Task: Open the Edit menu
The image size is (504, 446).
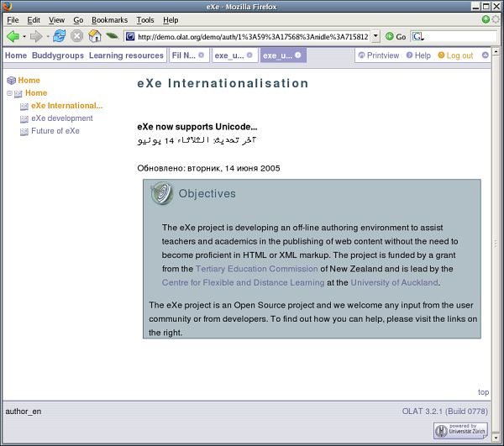Action: click(34, 20)
